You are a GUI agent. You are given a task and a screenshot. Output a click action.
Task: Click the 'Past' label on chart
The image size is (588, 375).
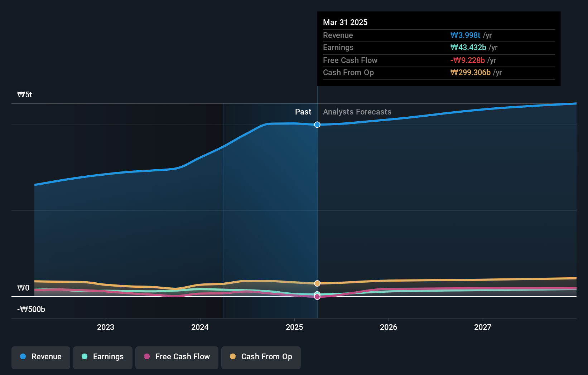(303, 112)
